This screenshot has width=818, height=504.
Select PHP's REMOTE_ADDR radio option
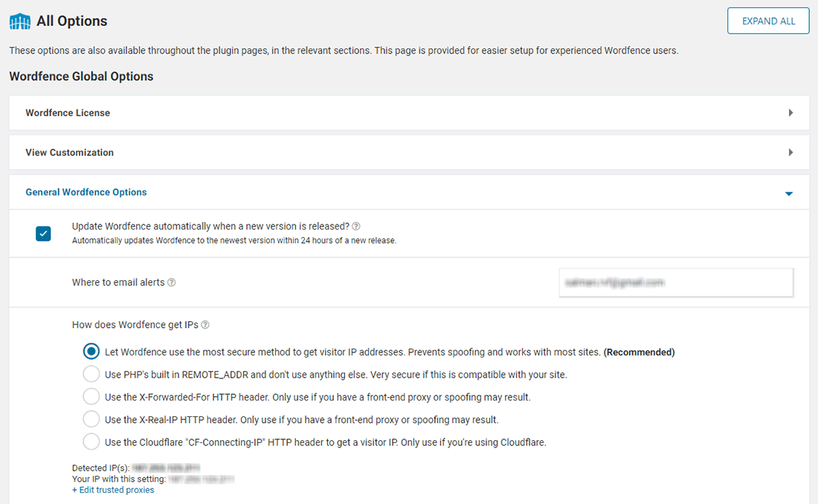[x=91, y=375]
